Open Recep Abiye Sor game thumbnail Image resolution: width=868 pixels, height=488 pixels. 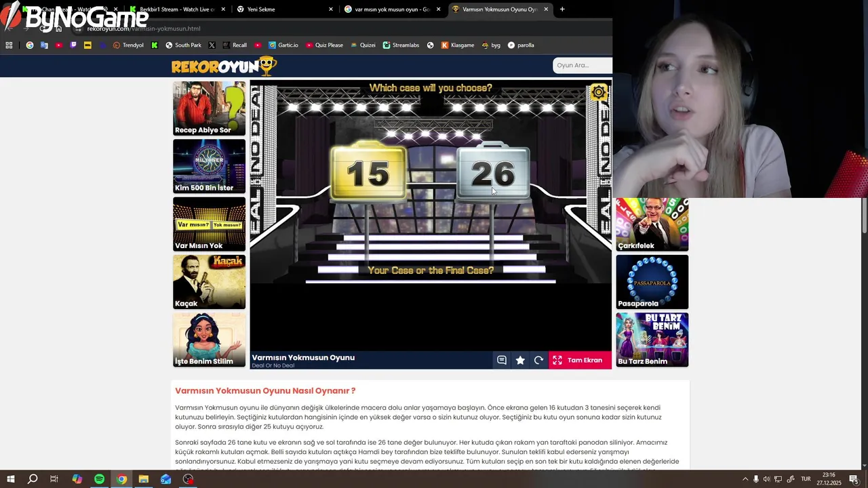point(209,108)
